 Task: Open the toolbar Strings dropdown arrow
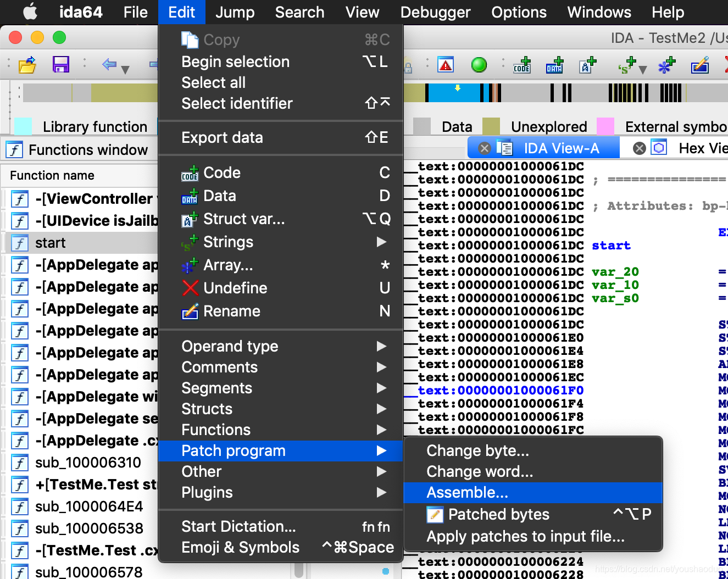click(643, 69)
